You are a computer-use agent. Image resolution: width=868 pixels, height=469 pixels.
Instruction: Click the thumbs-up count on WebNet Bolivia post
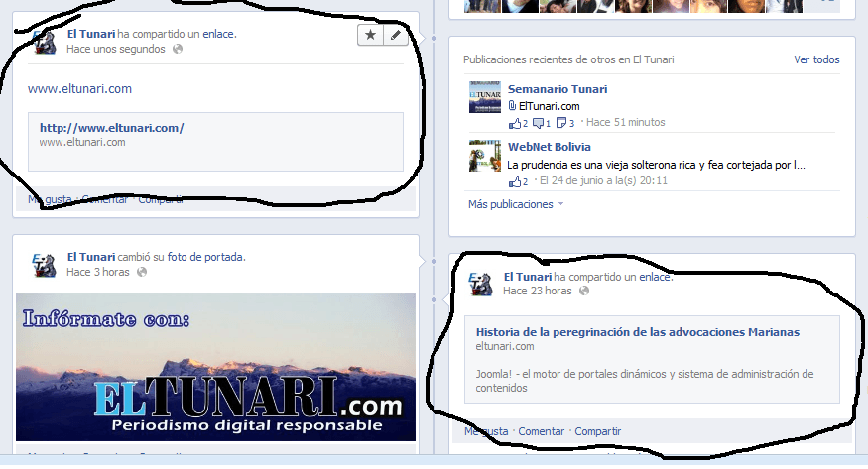coord(518,181)
